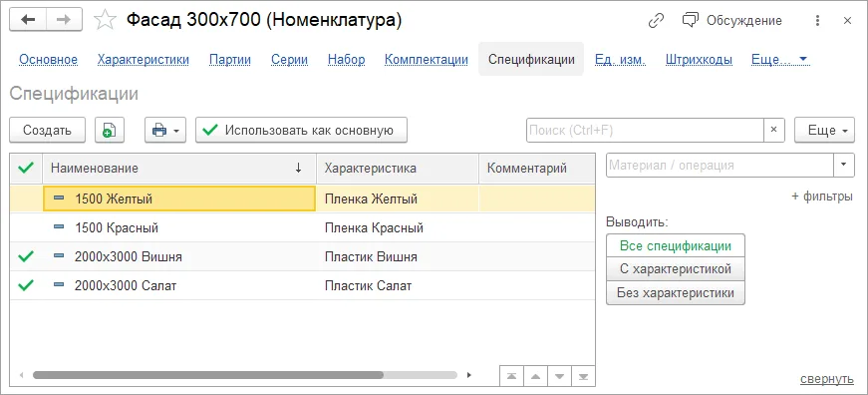This screenshot has height=395, width=868.
Task: Go forward with the right arrow button
Action: click(x=64, y=21)
